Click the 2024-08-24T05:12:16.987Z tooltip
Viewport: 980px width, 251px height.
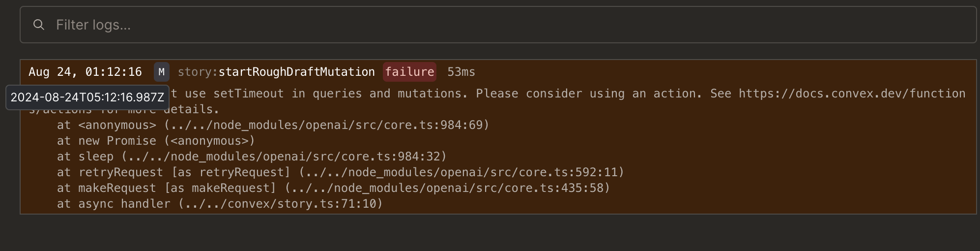point(87,97)
